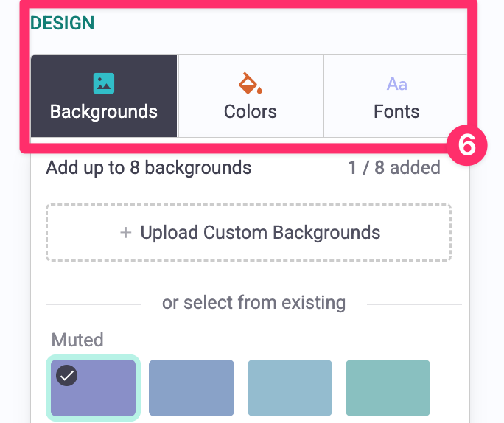Screen dimensions: 504x423
Task: Click the Muted category label
Action: coord(77,340)
